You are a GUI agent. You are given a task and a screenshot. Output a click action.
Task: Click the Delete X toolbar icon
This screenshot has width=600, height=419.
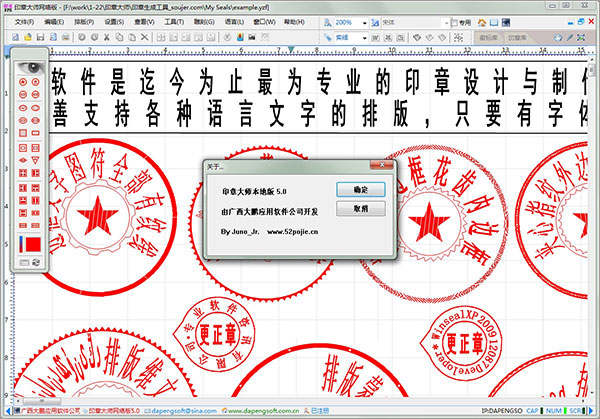click(144, 37)
